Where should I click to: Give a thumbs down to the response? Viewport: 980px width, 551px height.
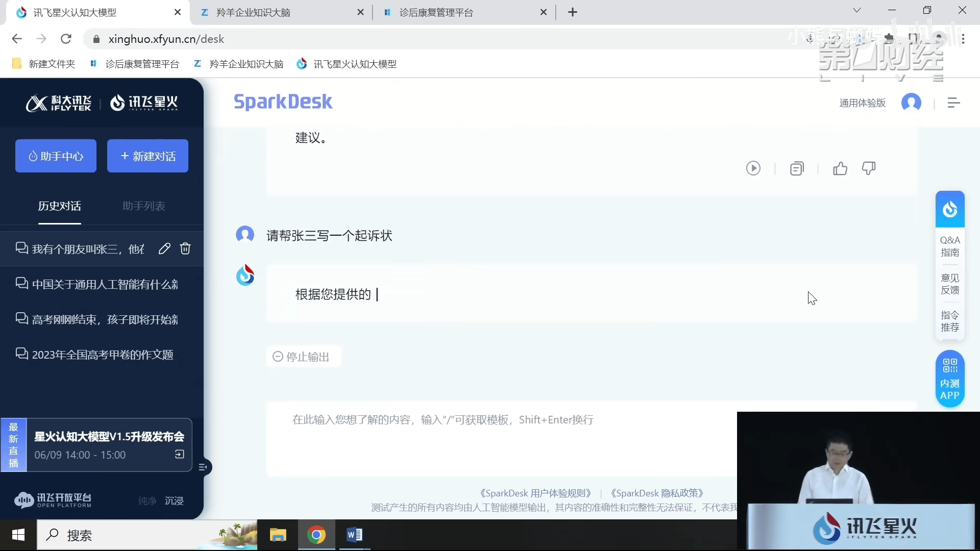(869, 168)
